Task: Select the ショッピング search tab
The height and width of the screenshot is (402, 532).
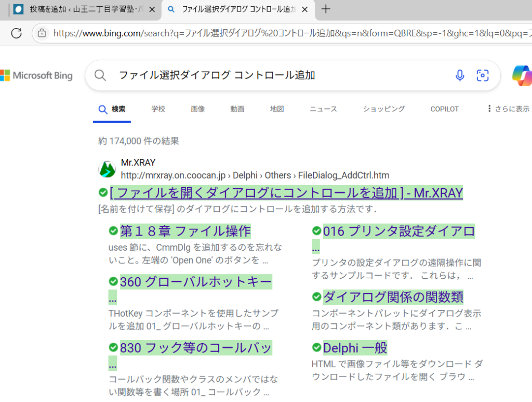Action: [384, 109]
